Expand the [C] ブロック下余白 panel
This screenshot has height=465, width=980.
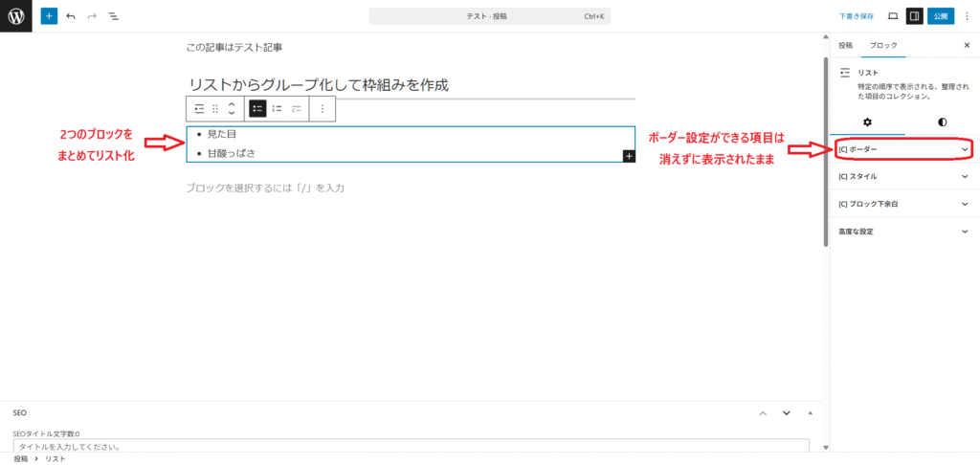[905, 204]
